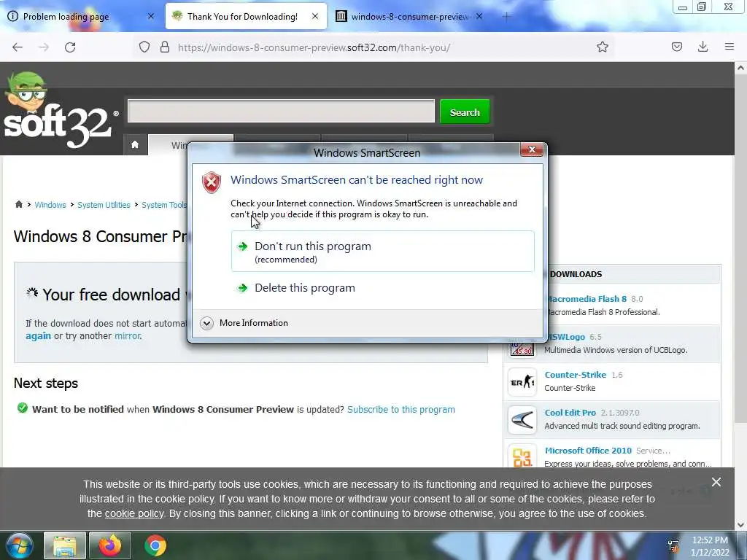Show Firefox downloads panel
Image resolution: width=747 pixels, height=560 pixels.
[x=703, y=47]
